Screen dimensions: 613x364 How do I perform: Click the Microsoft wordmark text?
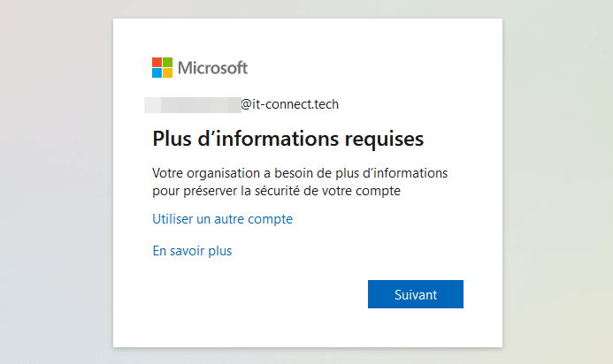(212, 68)
